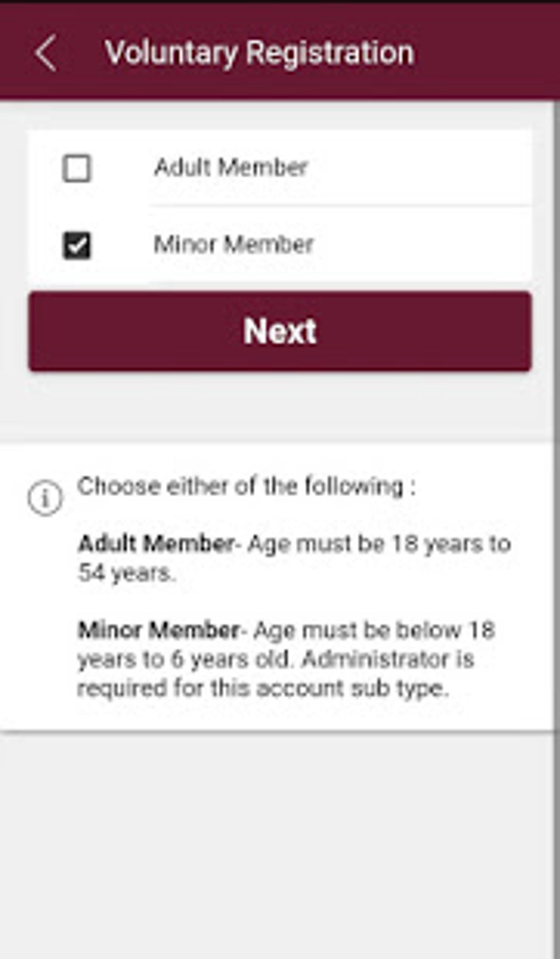Select the Minor Member option label
This screenshot has width=560, height=959.
[233, 244]
